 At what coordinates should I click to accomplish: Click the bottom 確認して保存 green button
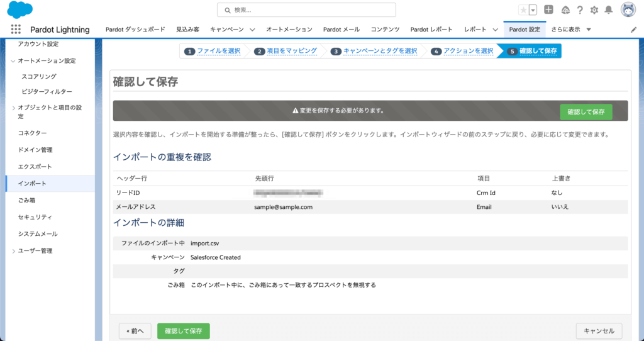(x=184, y=331)
